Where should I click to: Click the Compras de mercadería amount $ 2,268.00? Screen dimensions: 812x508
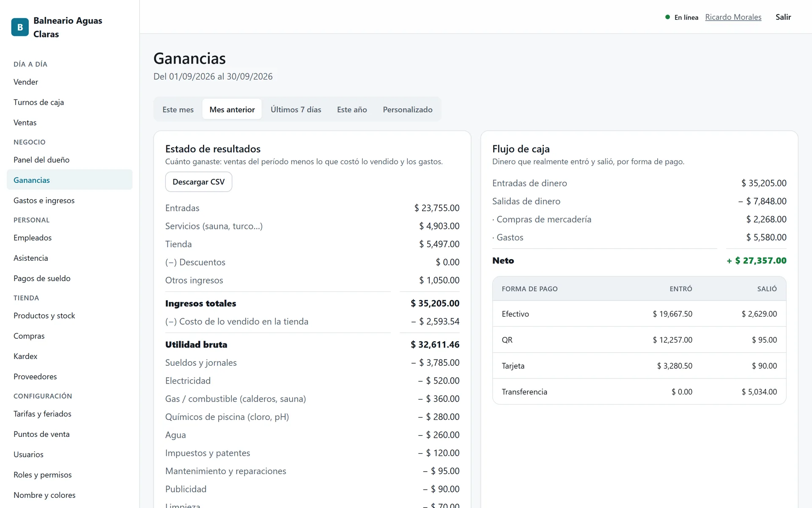766,219
